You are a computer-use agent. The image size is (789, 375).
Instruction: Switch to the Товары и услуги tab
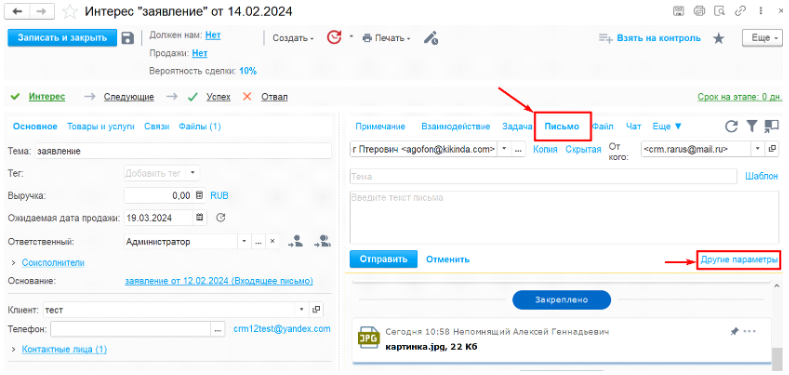coord(101,126)
